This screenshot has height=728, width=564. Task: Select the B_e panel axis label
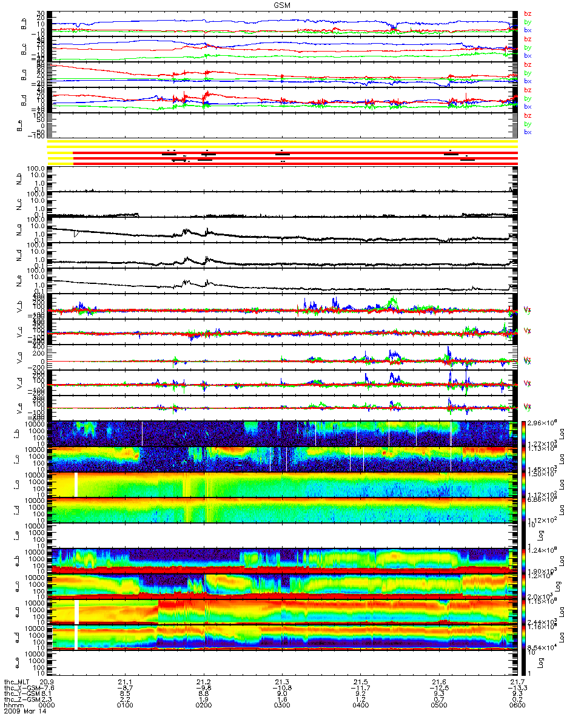(19, 126)
